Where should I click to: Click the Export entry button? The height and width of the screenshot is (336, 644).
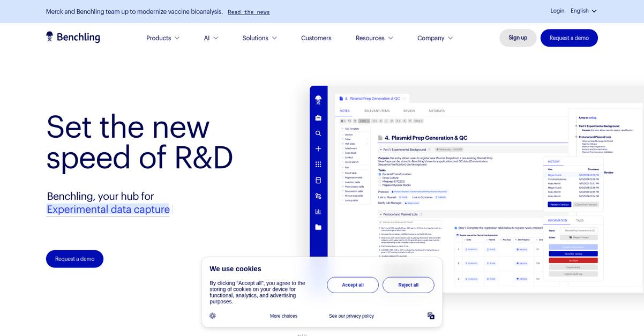pos(573,267)
